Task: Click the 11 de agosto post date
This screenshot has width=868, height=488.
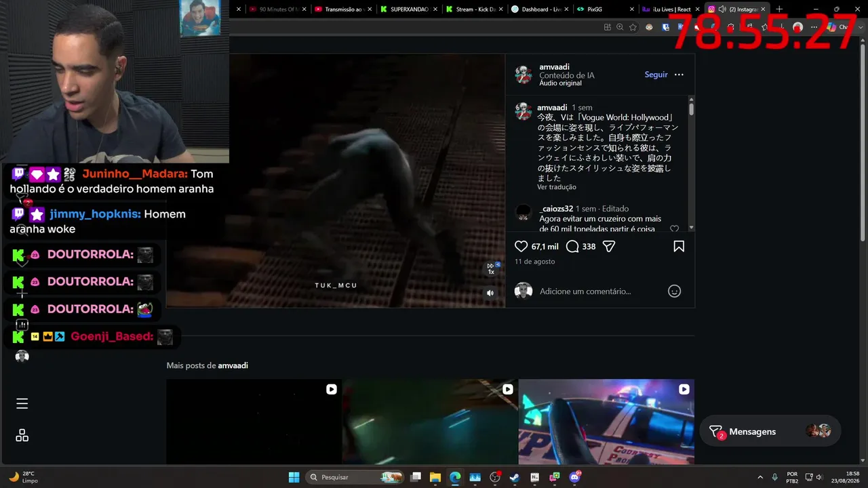Action: [x=534, y=262]
